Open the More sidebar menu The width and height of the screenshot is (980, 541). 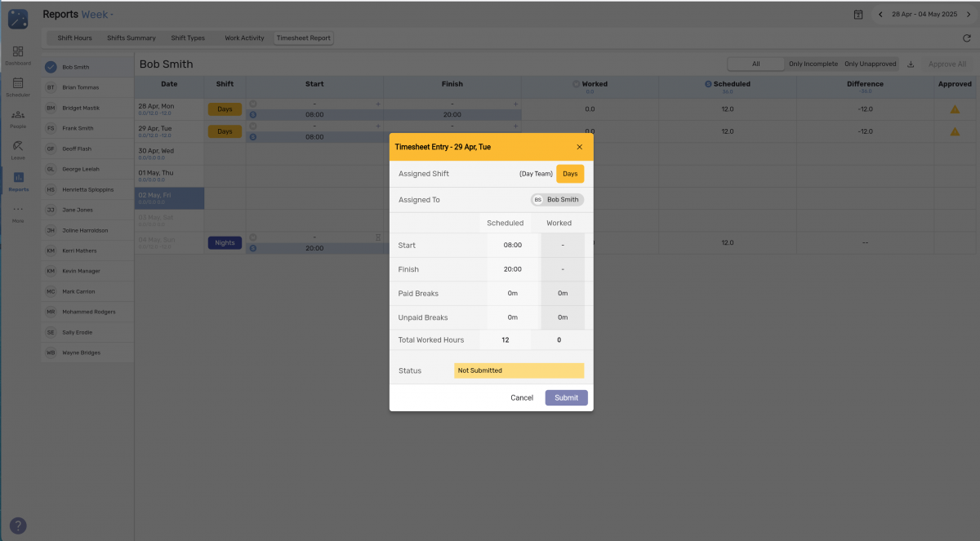pyautogui.click(x=17, y=213)
